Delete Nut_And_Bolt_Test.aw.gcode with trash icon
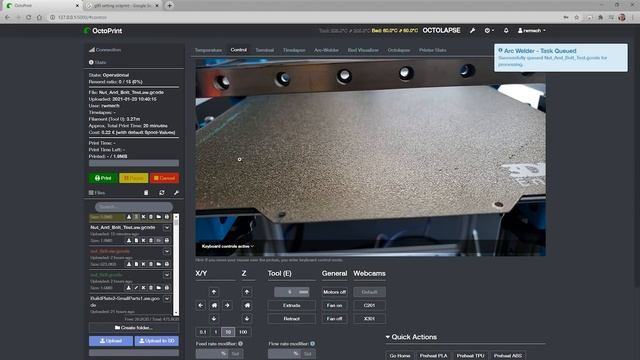Image resolution: width=640 pixels, height=360 pixels. 151,241
